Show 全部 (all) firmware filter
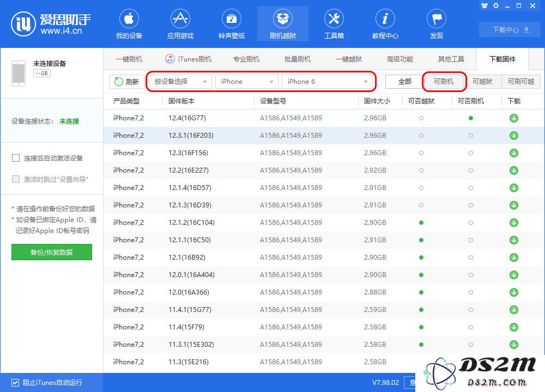The image size is (545, 392). pos(404,82)
